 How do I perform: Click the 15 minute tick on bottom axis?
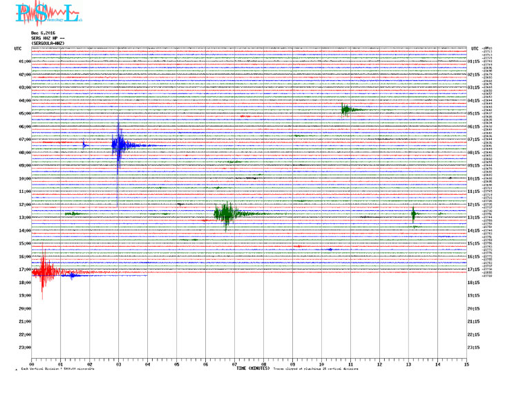466,364
